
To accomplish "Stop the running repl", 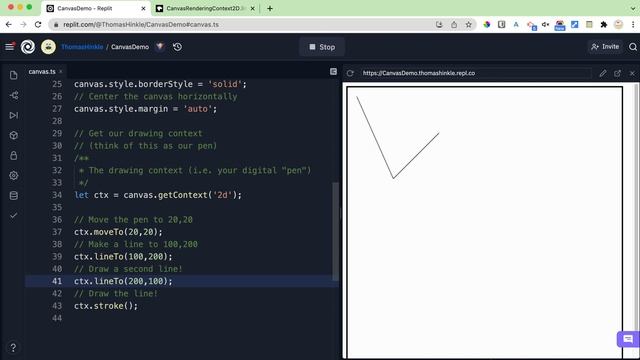I will [x=322, y=47].
